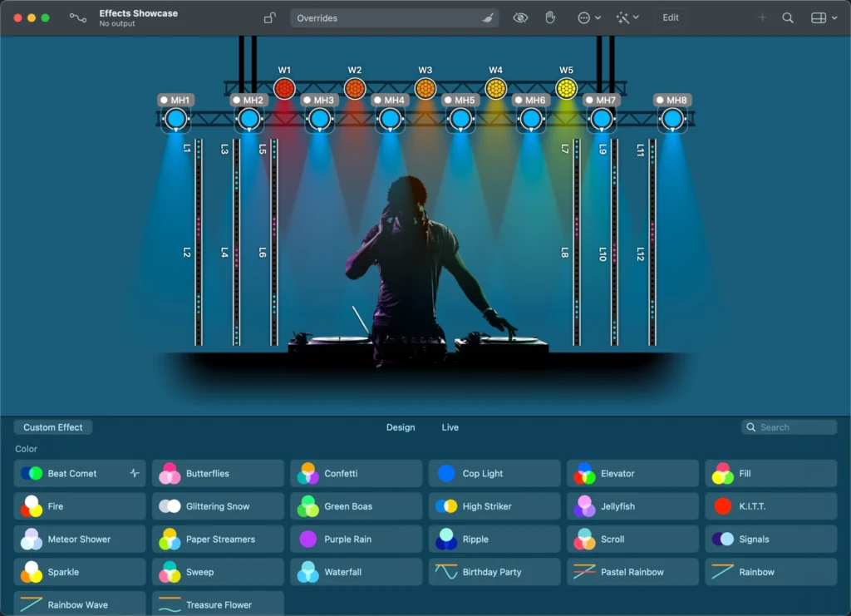Switch to the Design tab
Screen dimensions: 851x616
(x=401, y=427)
